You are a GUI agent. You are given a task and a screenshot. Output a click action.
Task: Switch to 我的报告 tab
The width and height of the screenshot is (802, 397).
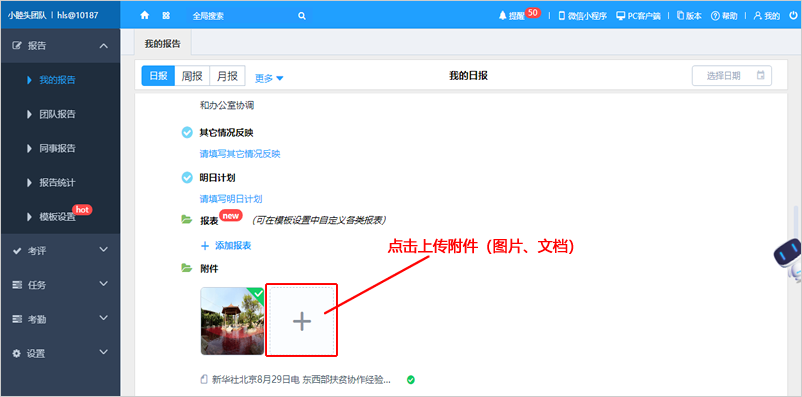tap(163, 43)
